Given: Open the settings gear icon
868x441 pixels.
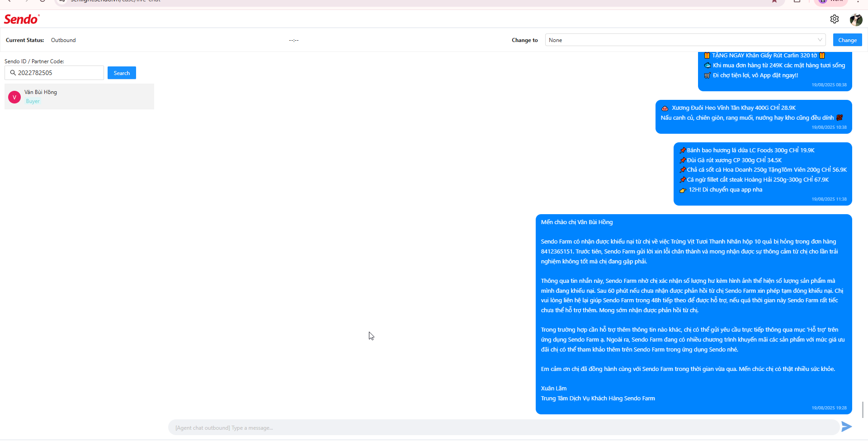Looking at the screenshot, I should pyautogui.click(x=835, y=19).
